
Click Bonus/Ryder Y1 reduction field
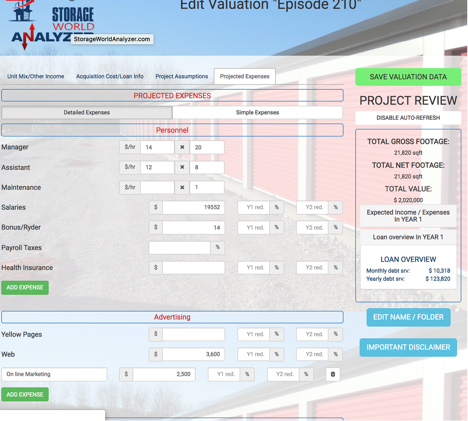click(254, 227)
